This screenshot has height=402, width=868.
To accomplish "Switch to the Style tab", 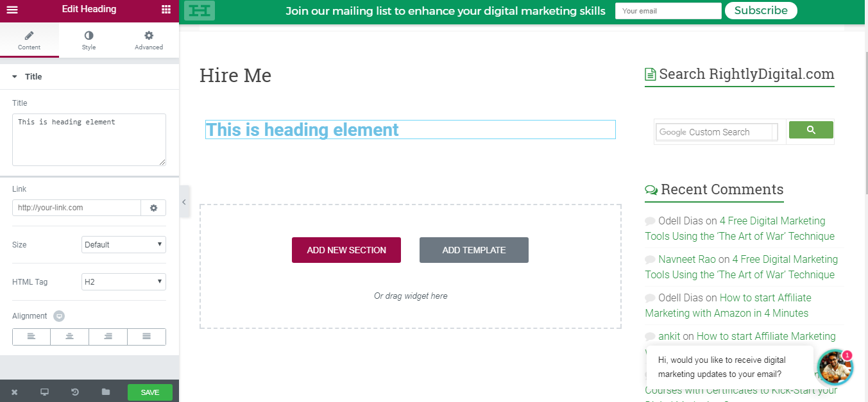I will (x=89, y=40).
